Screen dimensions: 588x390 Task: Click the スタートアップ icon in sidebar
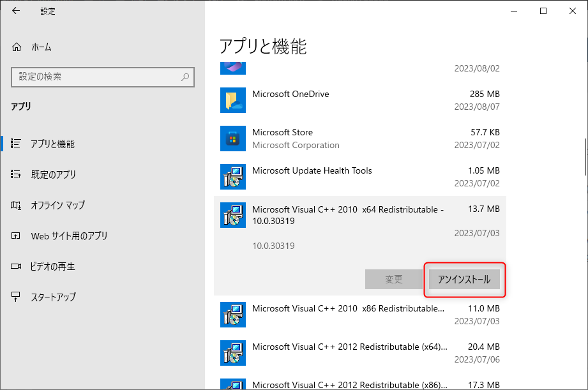pyautogui.click(x=16, y=297)
